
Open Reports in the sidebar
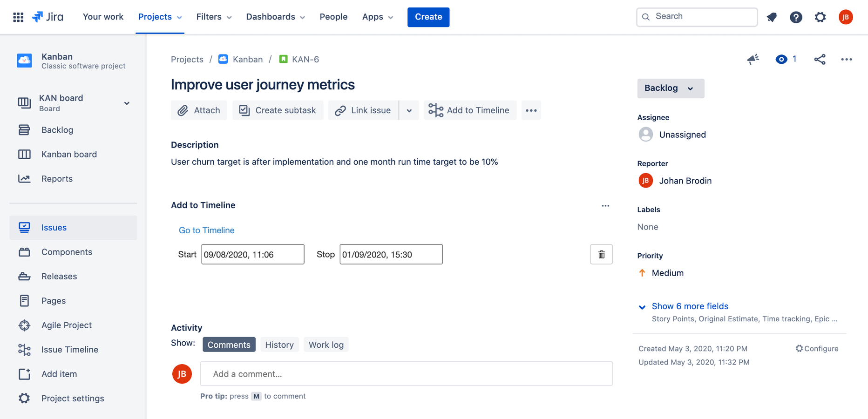point(73,179)
